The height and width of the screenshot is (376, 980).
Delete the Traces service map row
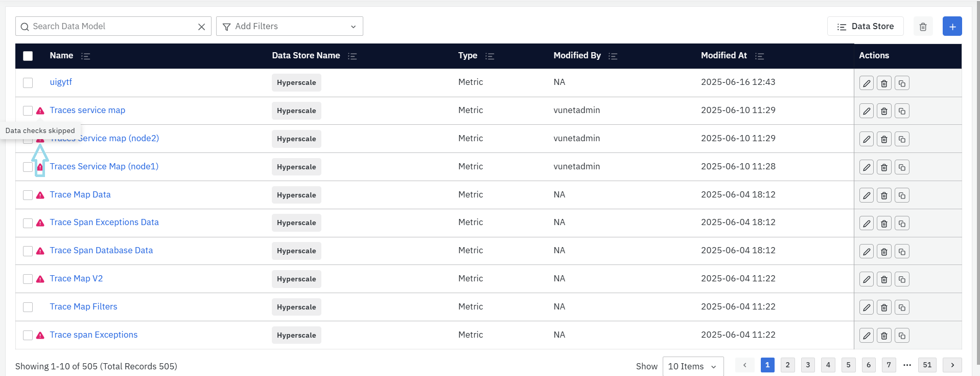pyautogui.click(x=884, y=111)
